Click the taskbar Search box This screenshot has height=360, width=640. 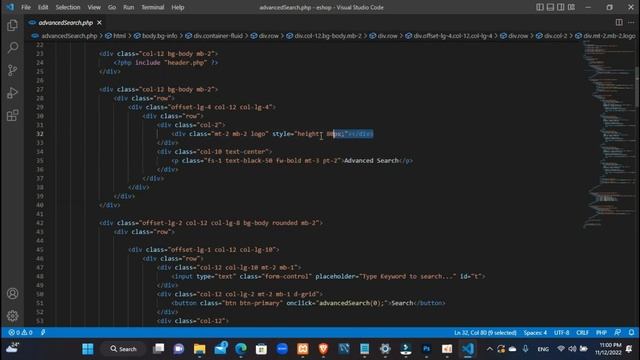[x=123, y=349]
